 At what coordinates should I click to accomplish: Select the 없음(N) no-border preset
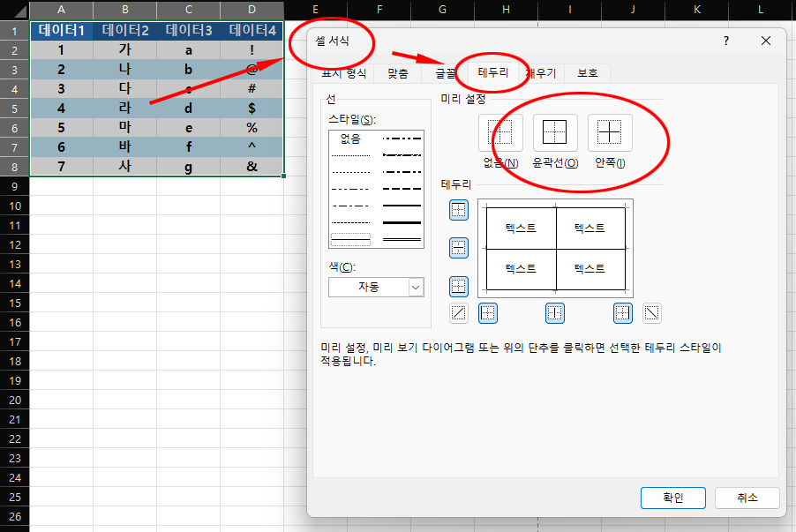click(500, 132)
